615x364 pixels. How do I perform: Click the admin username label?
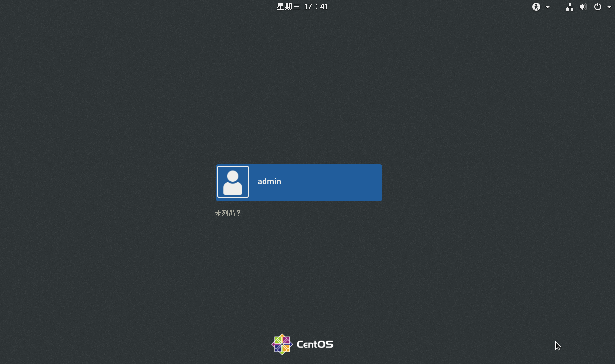269,181
